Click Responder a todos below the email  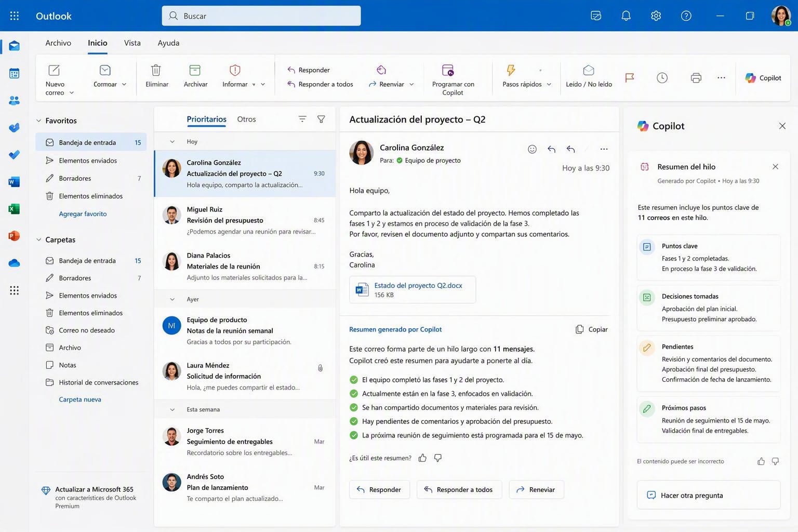(x=459, y=489)
